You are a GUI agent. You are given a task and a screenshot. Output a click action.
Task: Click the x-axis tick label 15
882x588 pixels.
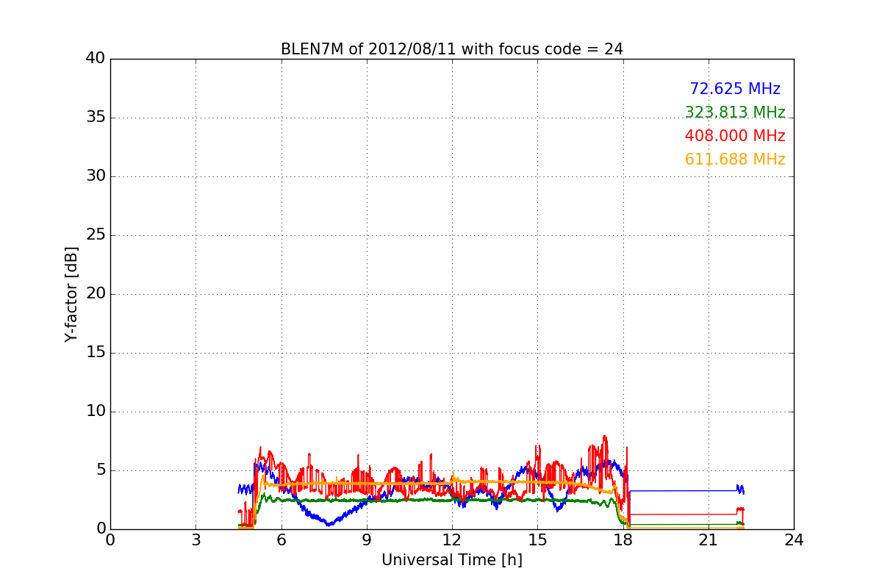coord(537,540)
